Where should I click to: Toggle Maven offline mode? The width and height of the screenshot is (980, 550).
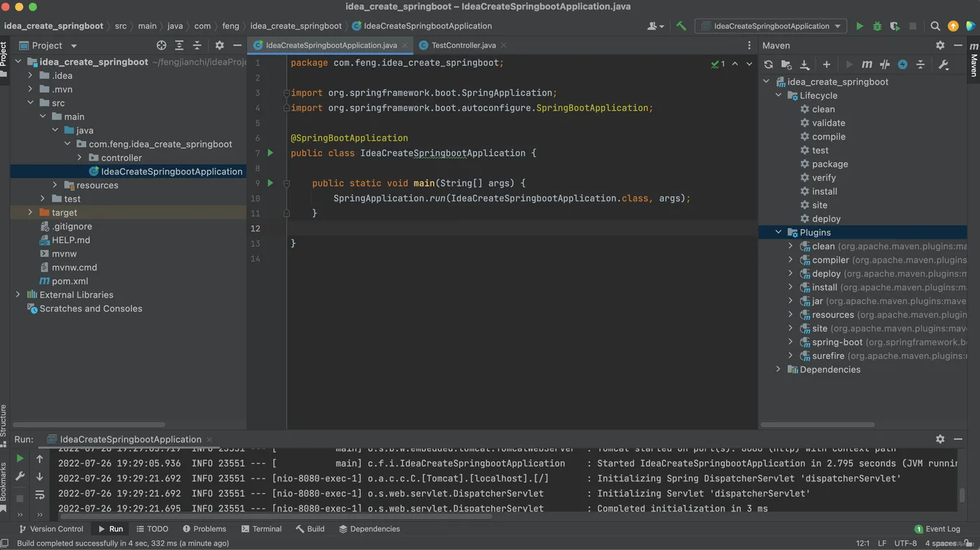click(x=885, y=64)
